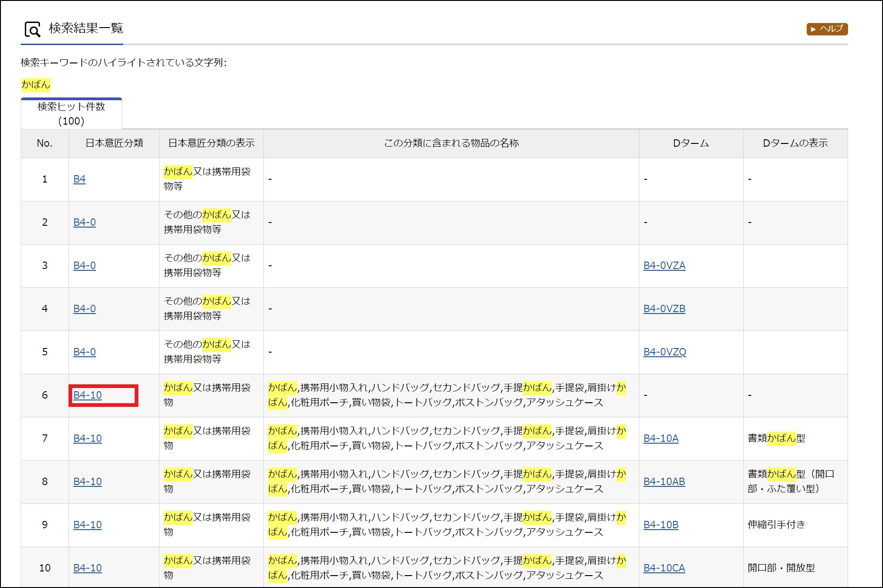Viewport: 883px width, 588px height.
Task: Open B4-10 link in row 7
Action: point(88,439)
